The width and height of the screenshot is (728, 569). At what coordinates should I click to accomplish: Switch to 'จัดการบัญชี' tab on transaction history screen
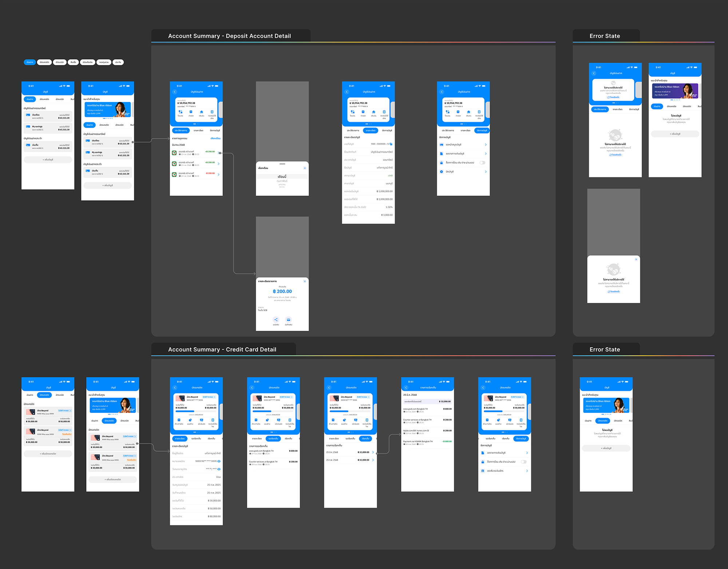[215, 130]
